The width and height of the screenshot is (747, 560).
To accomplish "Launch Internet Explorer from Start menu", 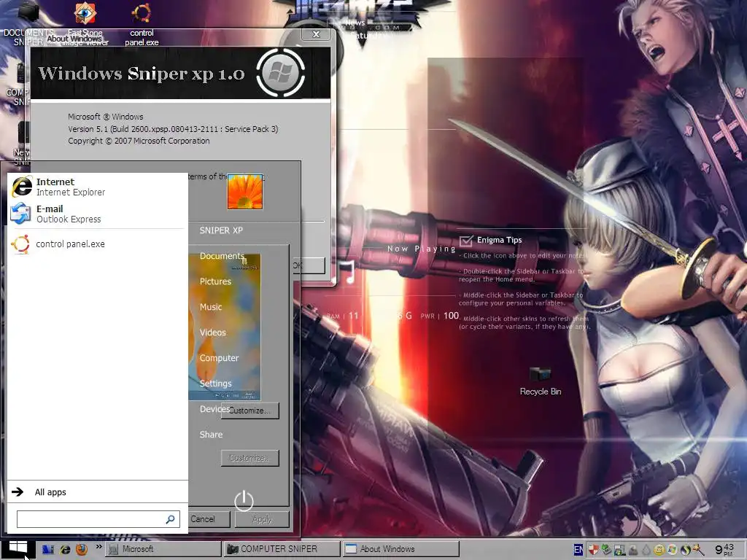I will pyautogui.click(x=98, y=187).
